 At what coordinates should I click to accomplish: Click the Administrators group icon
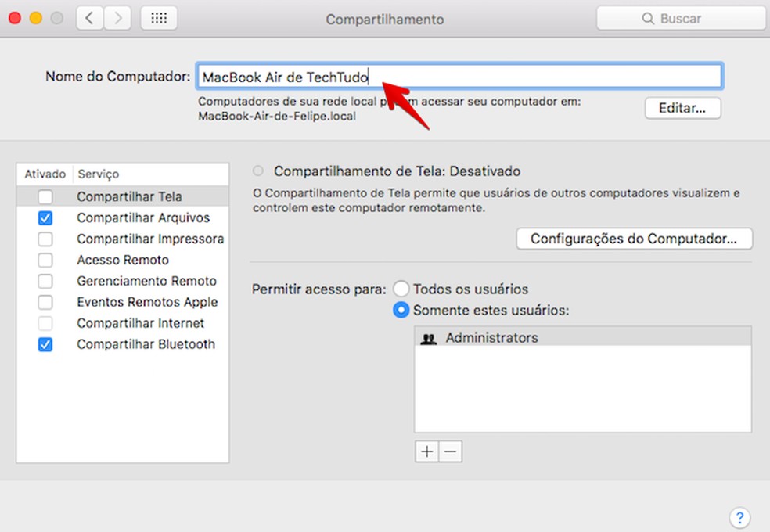[x=429, y=338]
